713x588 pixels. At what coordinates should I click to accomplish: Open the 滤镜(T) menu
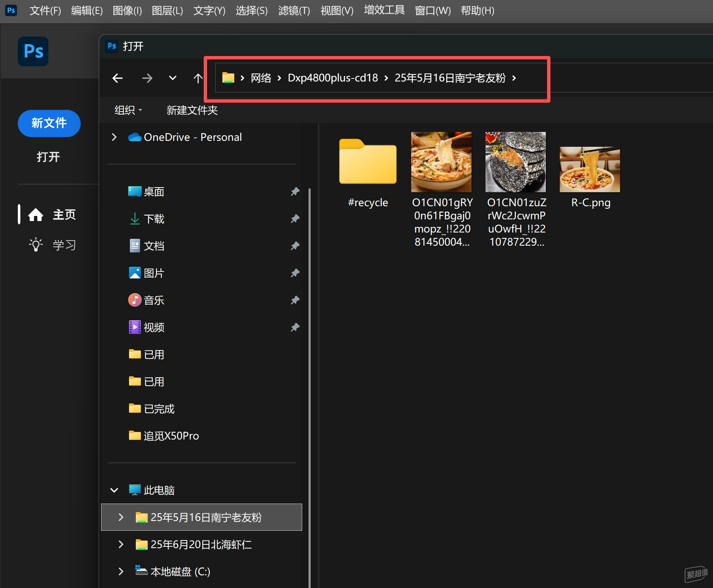coord(294,11)
